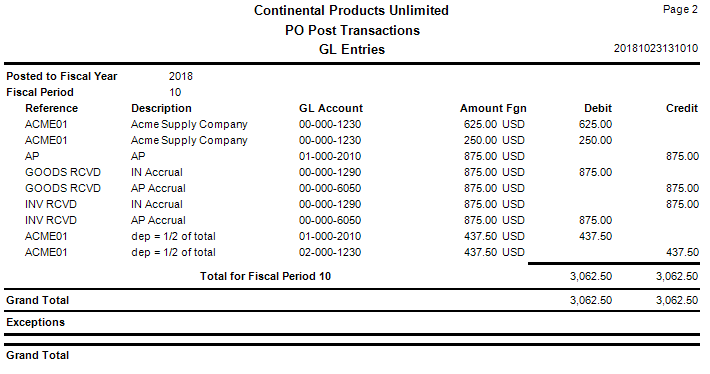This screenshot has width=710, height=374.
Task: Click the GL Account column header
Action: tap(331, 108)
